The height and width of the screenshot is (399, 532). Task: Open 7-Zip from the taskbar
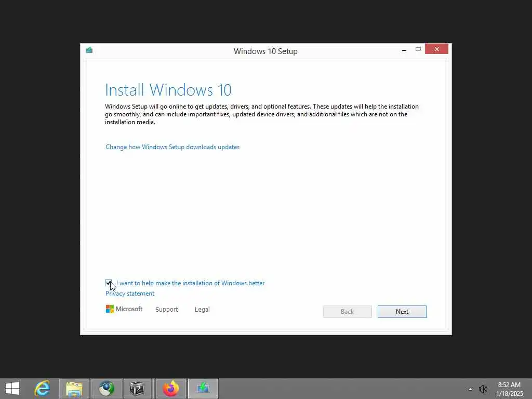pos(137,389)
